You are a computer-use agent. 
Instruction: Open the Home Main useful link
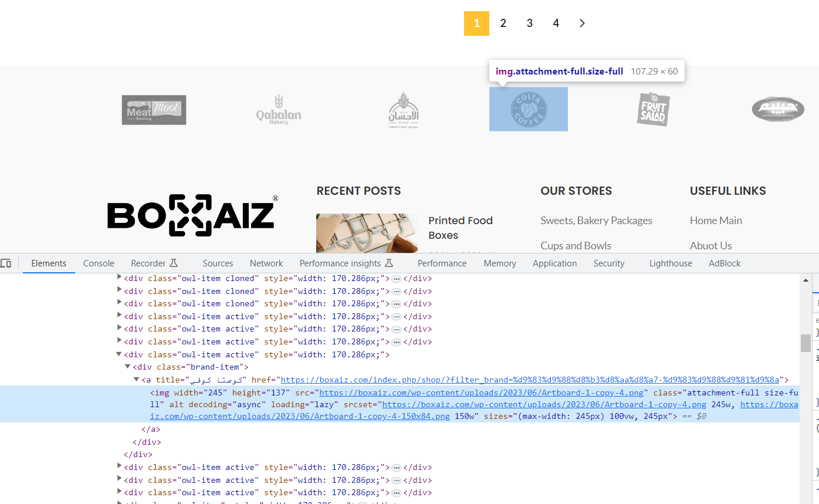tap(716, 221)
